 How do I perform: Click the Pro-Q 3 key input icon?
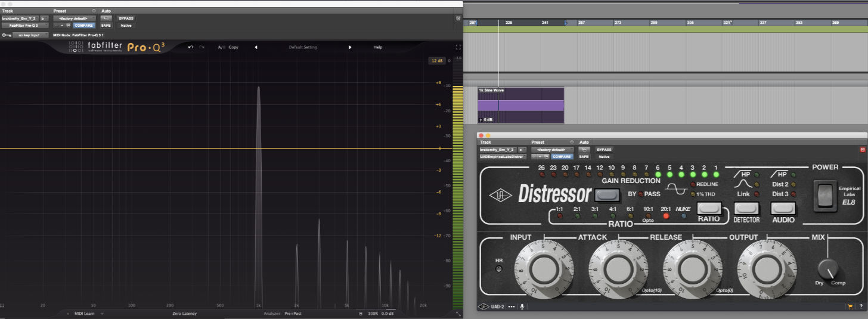coord(6,35)
